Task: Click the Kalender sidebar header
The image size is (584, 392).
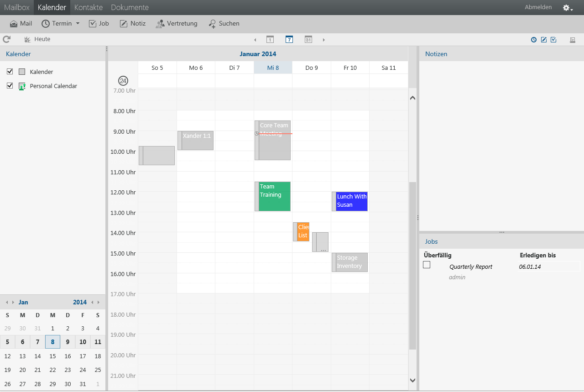Action: [52, 54]
